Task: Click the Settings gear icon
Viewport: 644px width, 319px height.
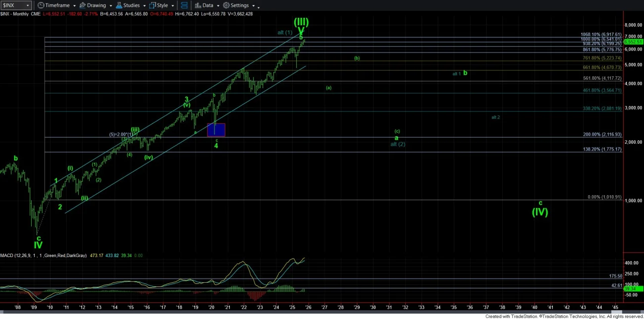Action: (x=226, y=5)
